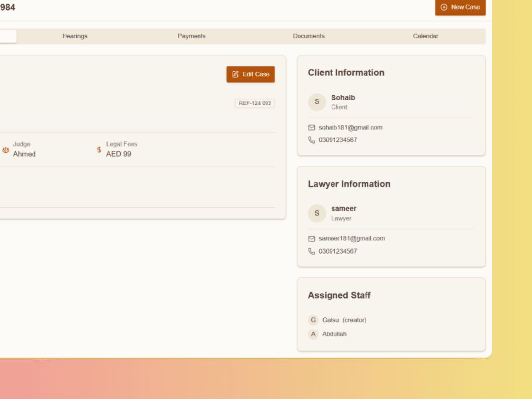
Task: Click the plus icon on New Case
Action: click(444, 7)
